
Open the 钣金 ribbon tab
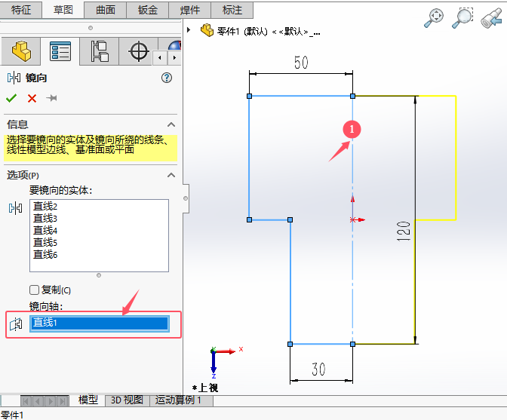coord(148,10)
